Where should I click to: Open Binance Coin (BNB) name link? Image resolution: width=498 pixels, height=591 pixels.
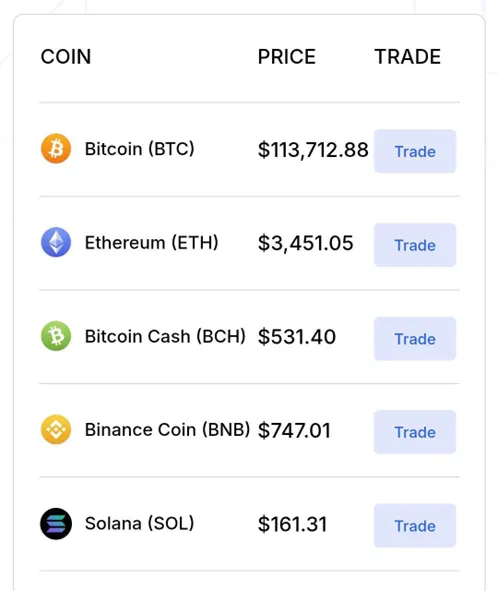pyautogui.click(x=167, y=430)
